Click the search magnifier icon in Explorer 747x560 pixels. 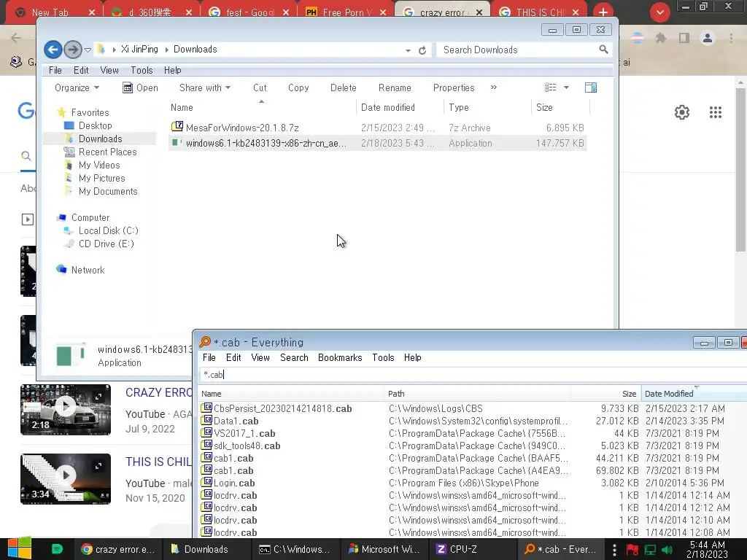click(603, 49)
